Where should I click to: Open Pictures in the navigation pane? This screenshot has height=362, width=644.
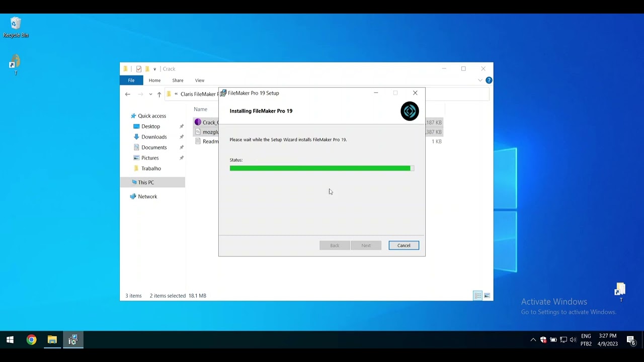tap(150, 158)
